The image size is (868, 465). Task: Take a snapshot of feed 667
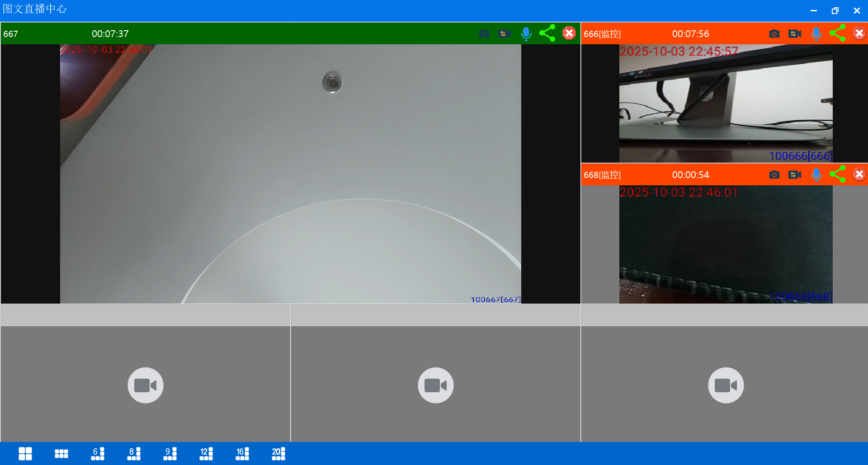484,34
